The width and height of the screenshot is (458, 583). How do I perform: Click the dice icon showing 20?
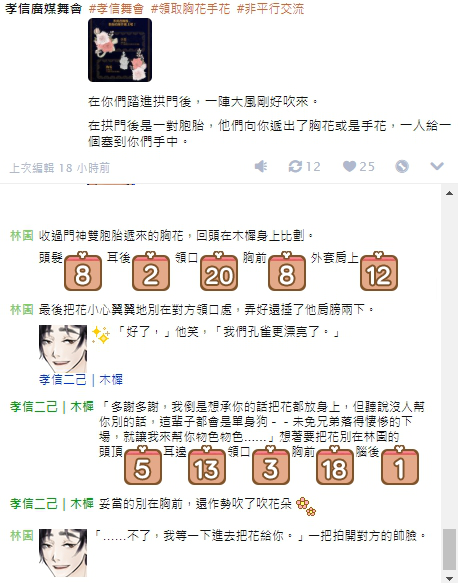click(x=219, y=271)
